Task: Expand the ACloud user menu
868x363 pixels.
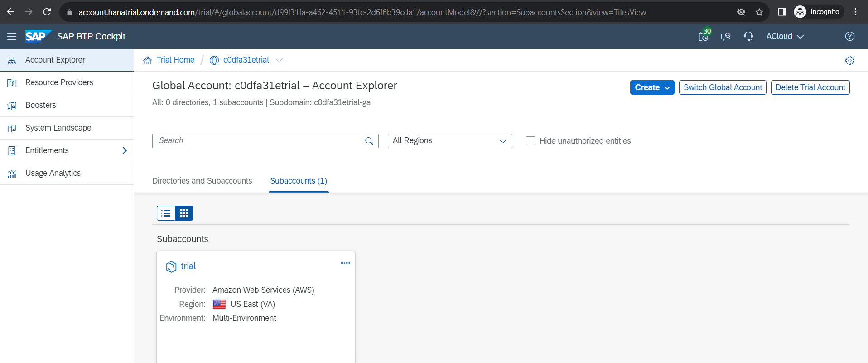Action: (785, 36)
